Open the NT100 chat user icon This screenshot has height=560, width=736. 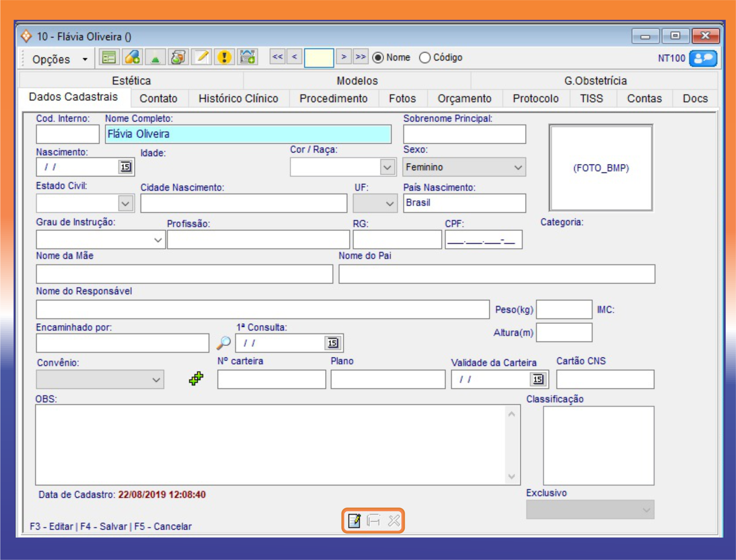(703, 59)
